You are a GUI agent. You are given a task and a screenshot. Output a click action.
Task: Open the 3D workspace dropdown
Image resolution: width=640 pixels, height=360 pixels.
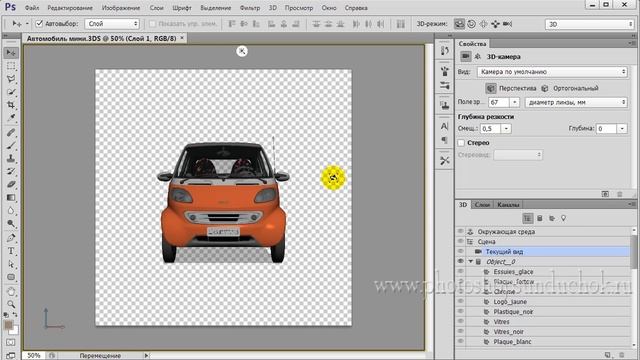[589, 24]
